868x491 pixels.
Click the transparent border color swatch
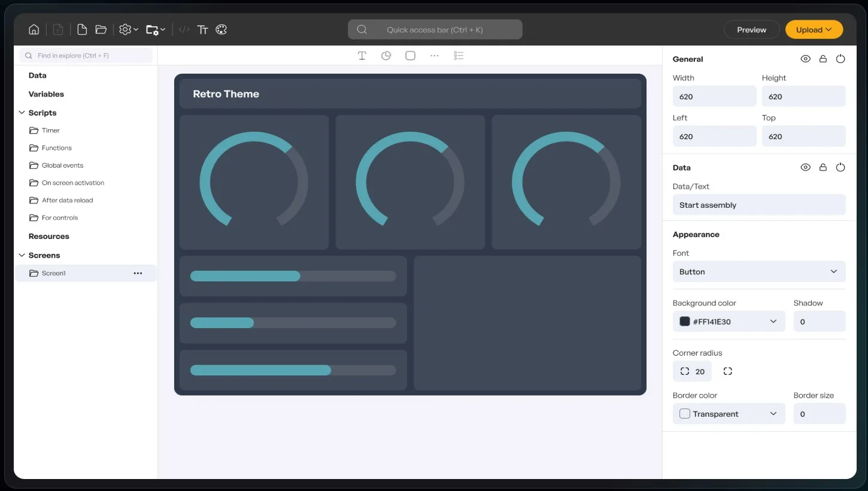tap(685, 414)
